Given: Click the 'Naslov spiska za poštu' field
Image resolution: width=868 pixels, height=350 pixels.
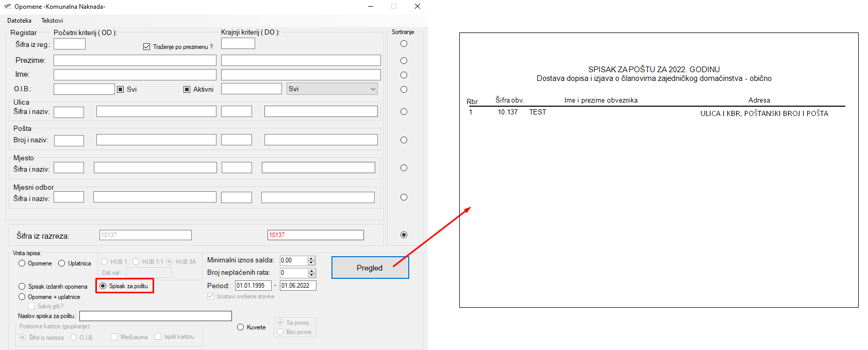Looking at the screenshot, I should click(x=155, y=316).
